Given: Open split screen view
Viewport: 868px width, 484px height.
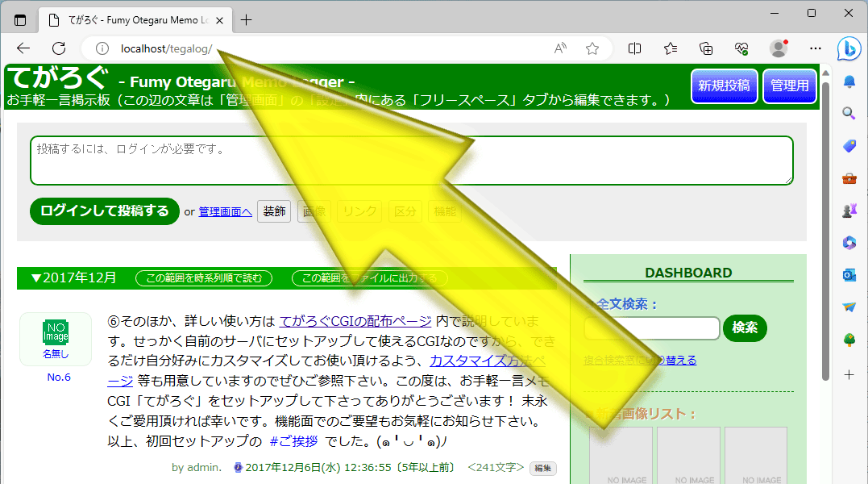Looking at the screenshot, I should [x=634, y=48].
